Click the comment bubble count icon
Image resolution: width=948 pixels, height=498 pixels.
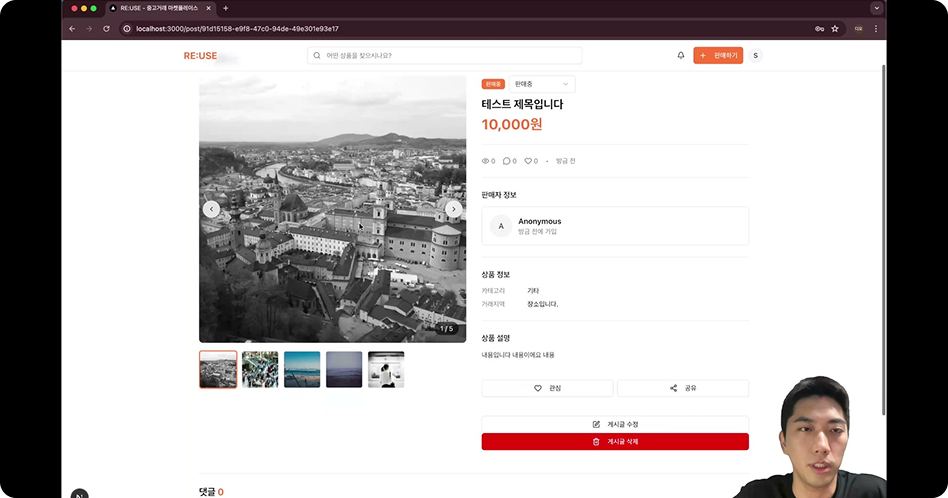(x=507, y=161)
